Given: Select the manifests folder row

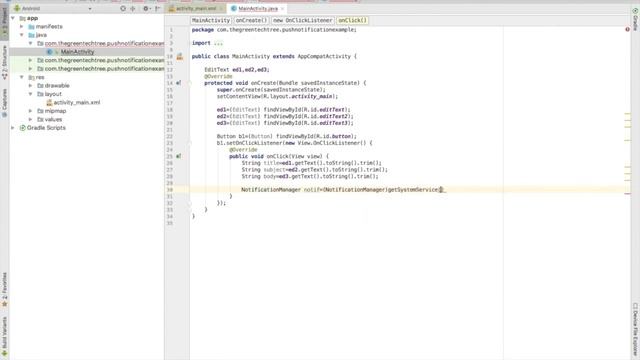Looking at the screenshot, I should coord(87,27).
